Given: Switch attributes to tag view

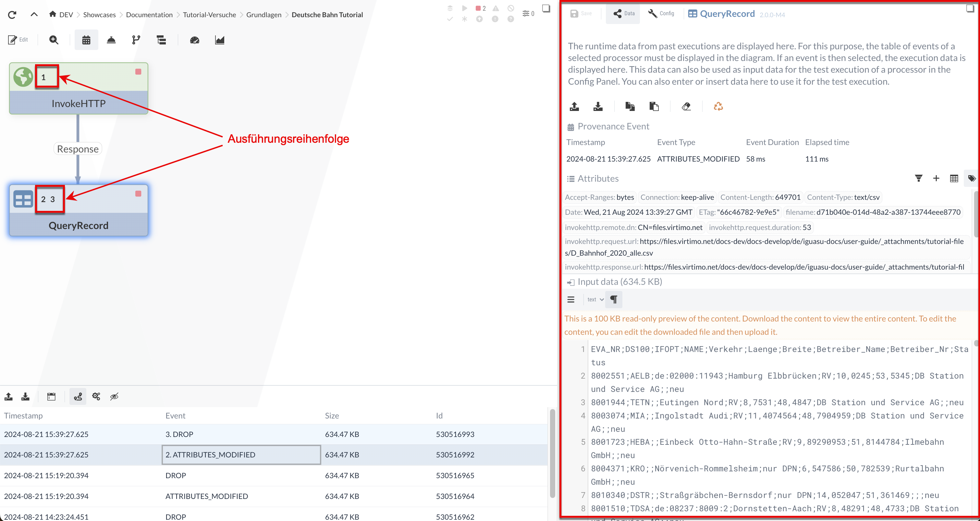Looking at the screenshot, I should coord(972,178).
